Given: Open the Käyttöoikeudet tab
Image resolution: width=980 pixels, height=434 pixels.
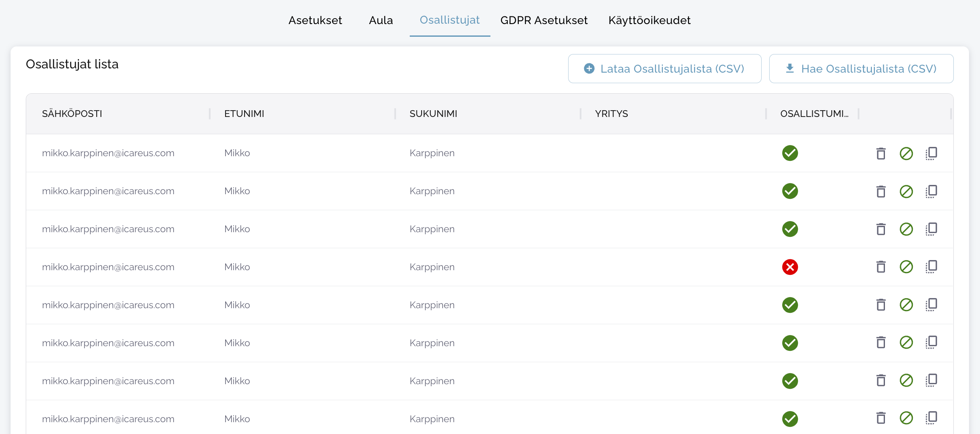Looking at the screenshot, I should click(649, 20).
